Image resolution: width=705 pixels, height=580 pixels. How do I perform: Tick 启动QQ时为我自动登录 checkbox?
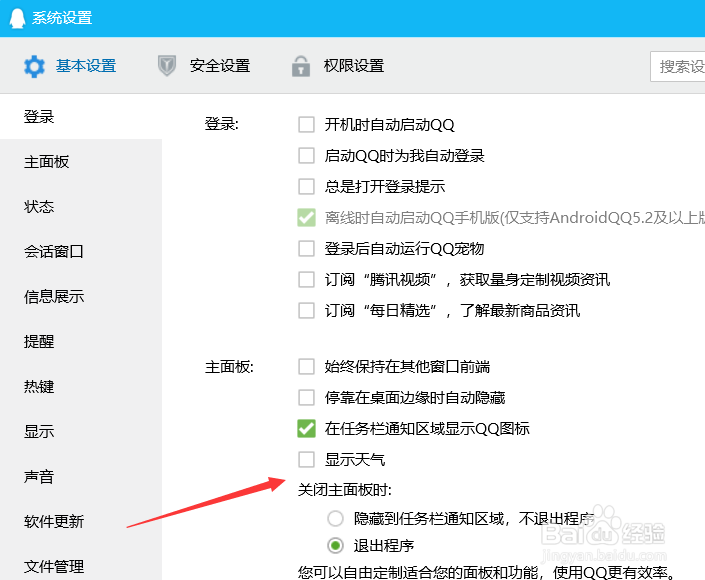[306, 156]
